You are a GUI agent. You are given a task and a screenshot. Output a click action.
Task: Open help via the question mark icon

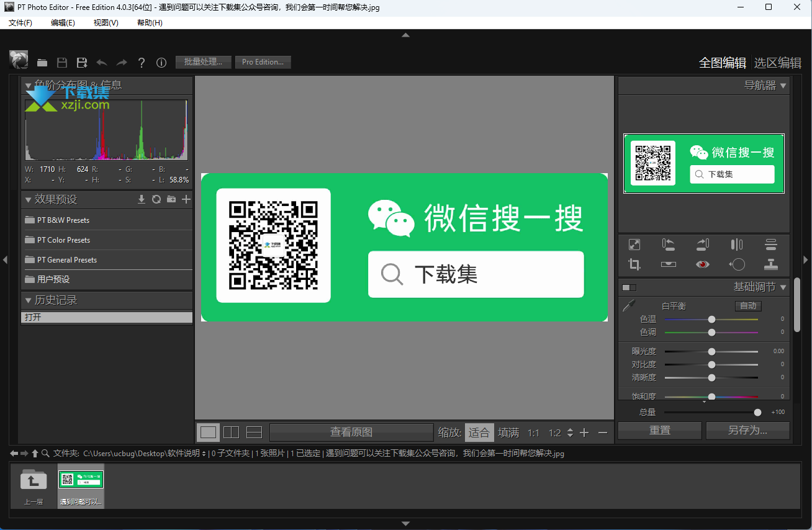coord(142,63)
